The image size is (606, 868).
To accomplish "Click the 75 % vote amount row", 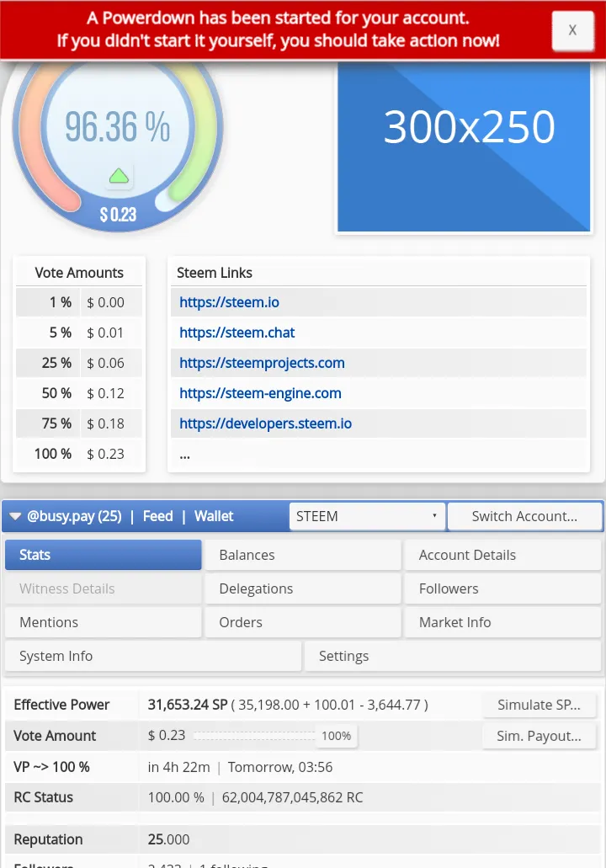I will [x=79, y=424].
